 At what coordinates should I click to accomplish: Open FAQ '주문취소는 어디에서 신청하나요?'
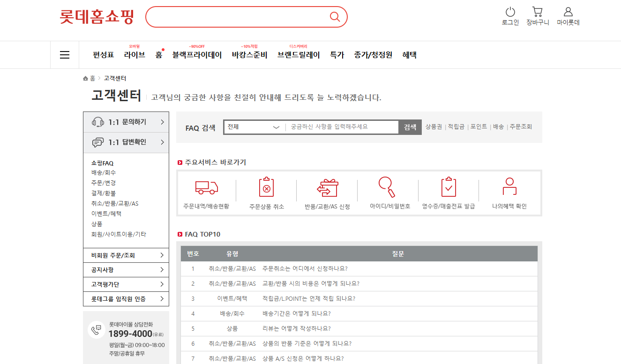point(305,268)
